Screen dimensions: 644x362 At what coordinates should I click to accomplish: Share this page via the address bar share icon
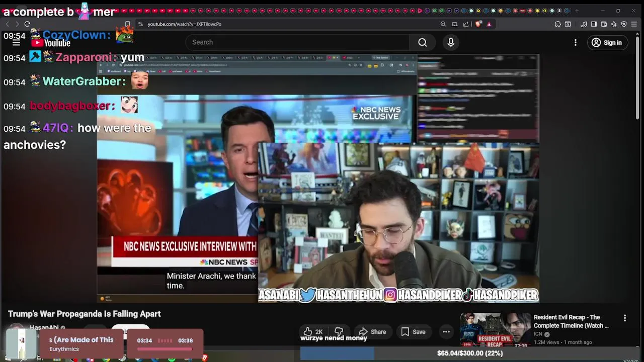[x=466, y=24]
